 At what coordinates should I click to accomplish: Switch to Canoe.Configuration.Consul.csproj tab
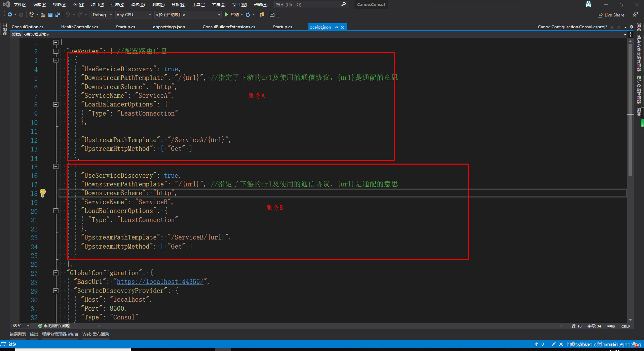click(572, 27)
